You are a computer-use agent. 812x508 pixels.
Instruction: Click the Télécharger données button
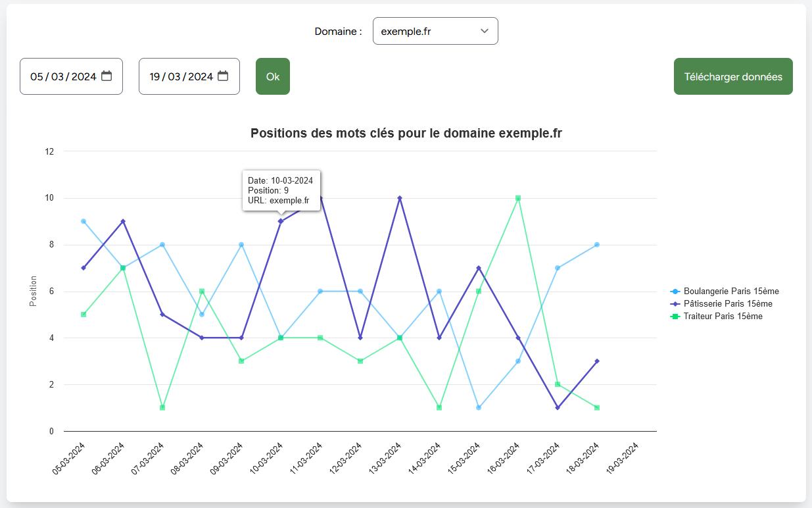(x=732, y=76)
